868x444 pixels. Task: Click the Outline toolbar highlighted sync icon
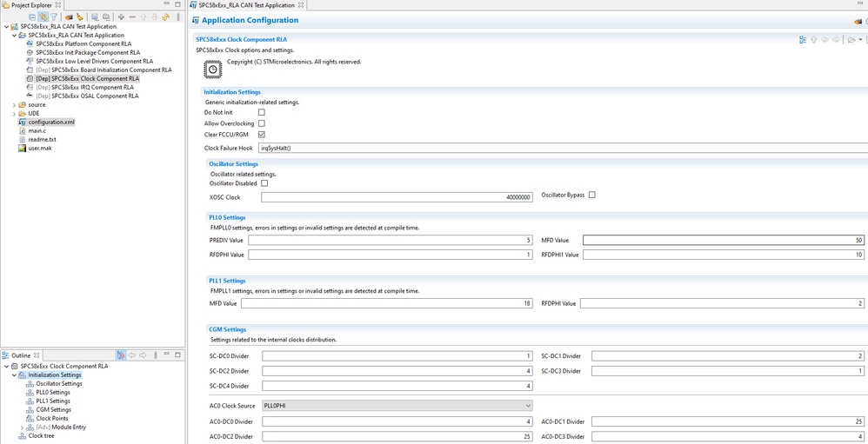point(121,355)
